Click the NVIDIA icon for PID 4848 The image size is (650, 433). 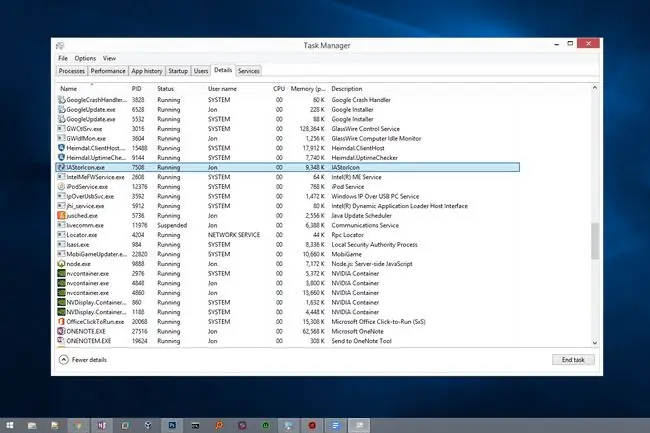[x=61, y=283]
